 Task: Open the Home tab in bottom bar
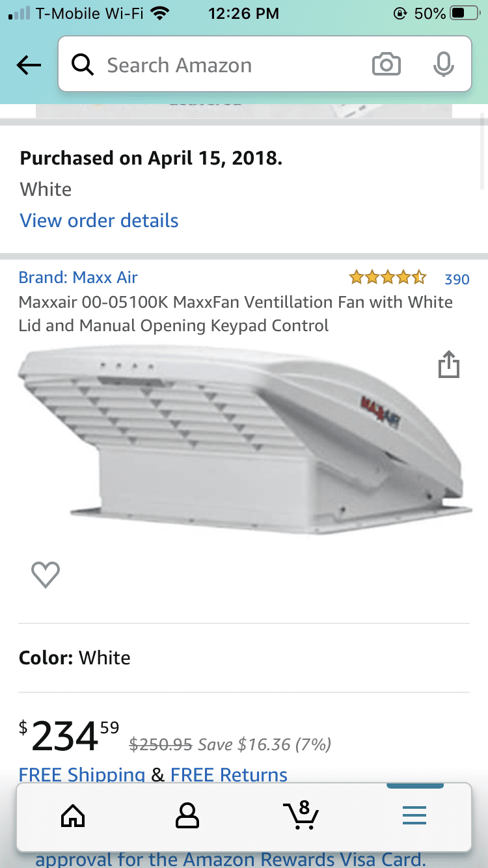click(73, 815)
